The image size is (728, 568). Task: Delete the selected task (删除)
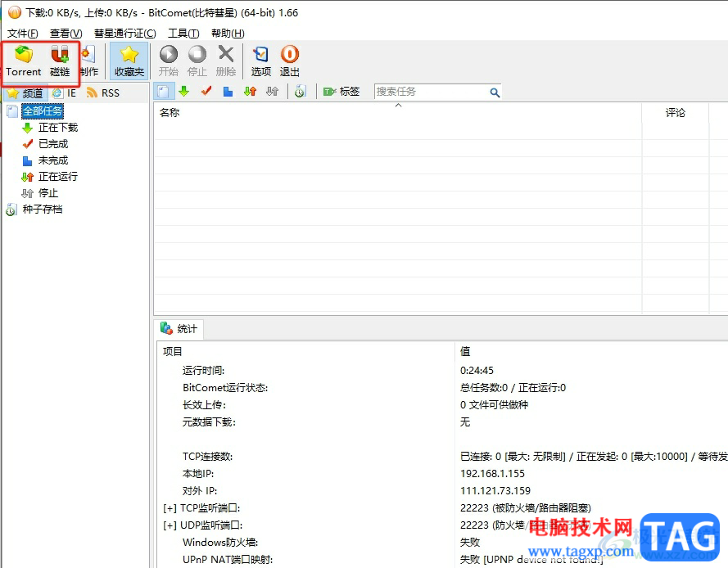pos(226,61)
